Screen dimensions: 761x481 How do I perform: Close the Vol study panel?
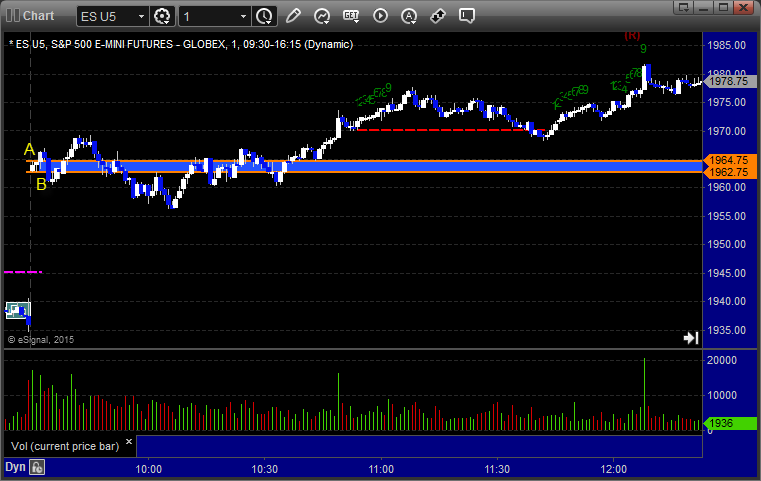pos(128,440)
